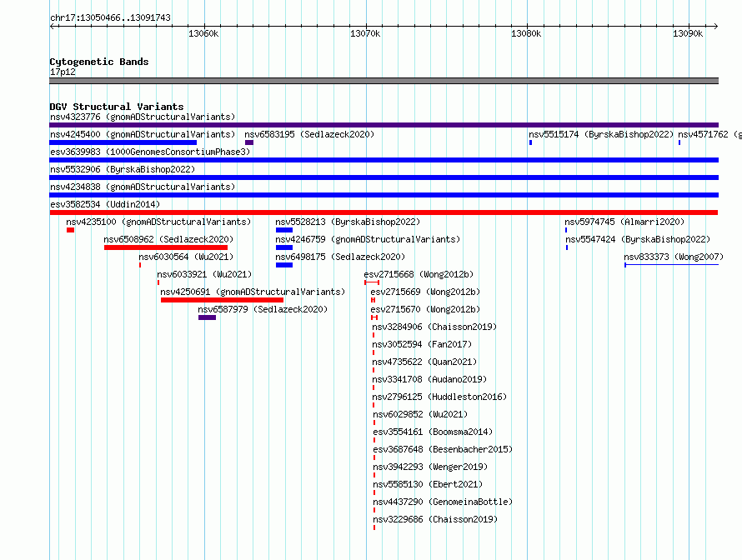Select nsv3341708 (Audano2019) label
Screen dimensions: 742x560
click(429, 379)
